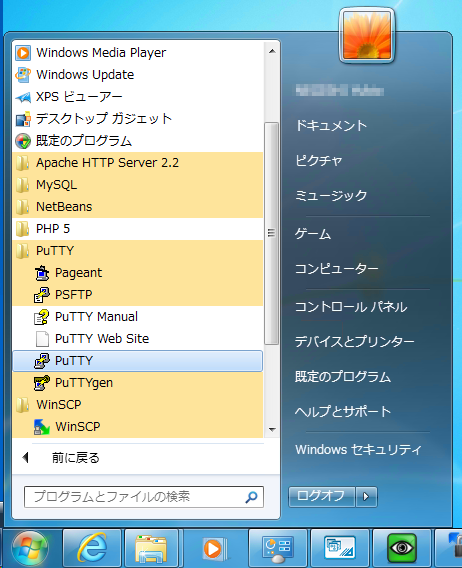The height and width of the screenshot is (568, 462).
Task: Open 既定のプログラム in the right pane
Action: click(343, 377)
